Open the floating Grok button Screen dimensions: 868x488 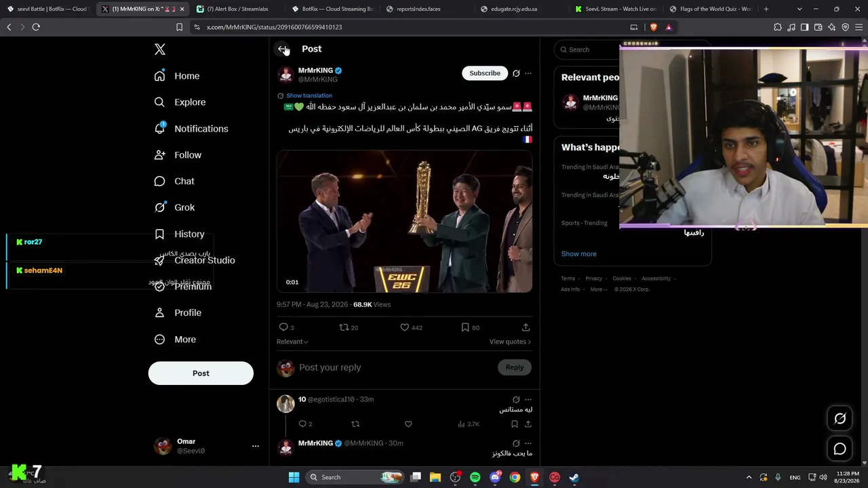840,419
